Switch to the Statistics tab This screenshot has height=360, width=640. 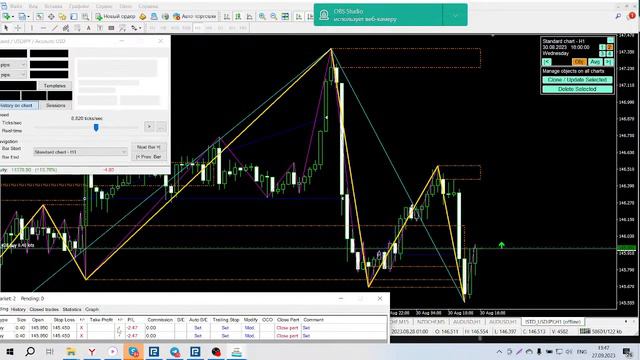[72, 309]
